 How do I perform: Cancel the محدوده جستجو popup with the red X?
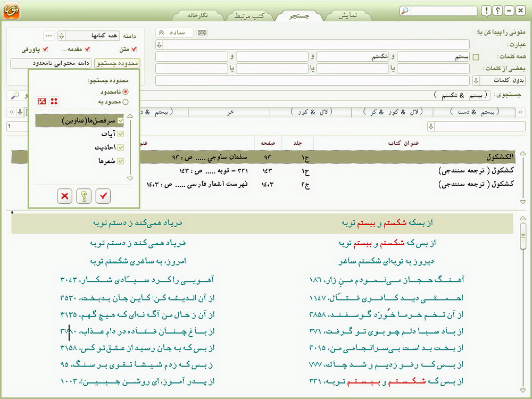[64, 196]
